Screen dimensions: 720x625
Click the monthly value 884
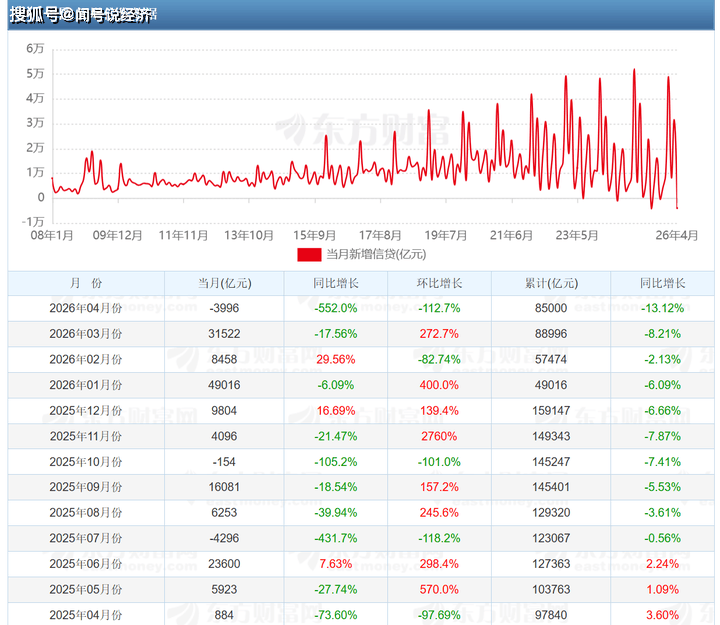(x=225, y=615)
